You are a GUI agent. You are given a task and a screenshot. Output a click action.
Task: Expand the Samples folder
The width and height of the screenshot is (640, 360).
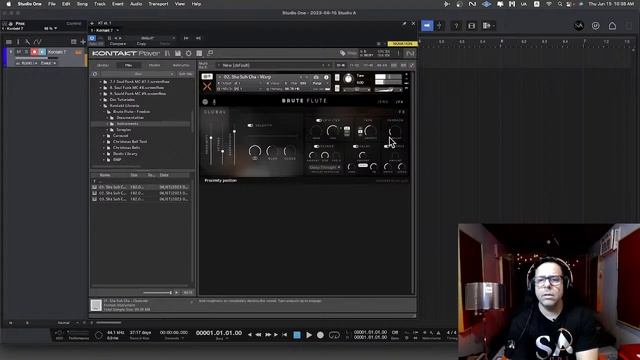pyautogui.click(x=108, y=129)
